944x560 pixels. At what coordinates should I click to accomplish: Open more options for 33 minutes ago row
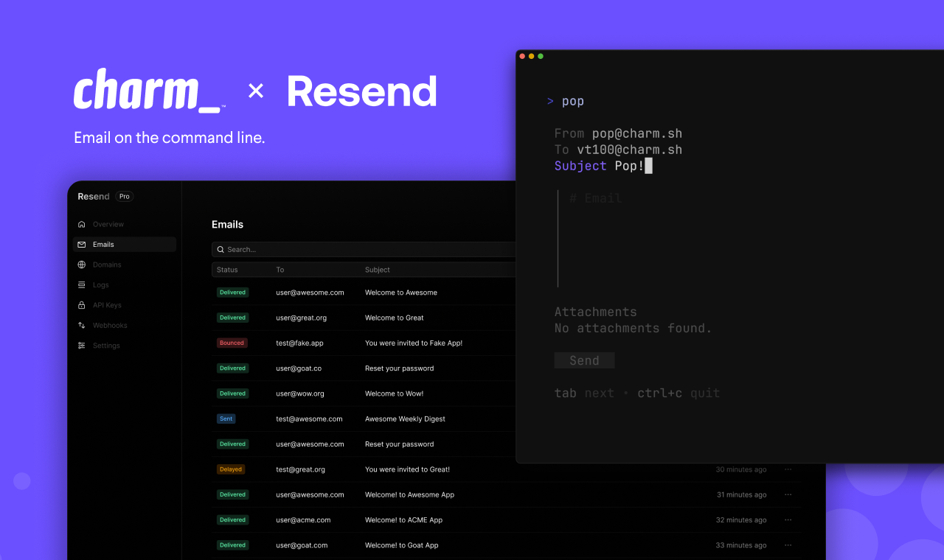(788, 545)
